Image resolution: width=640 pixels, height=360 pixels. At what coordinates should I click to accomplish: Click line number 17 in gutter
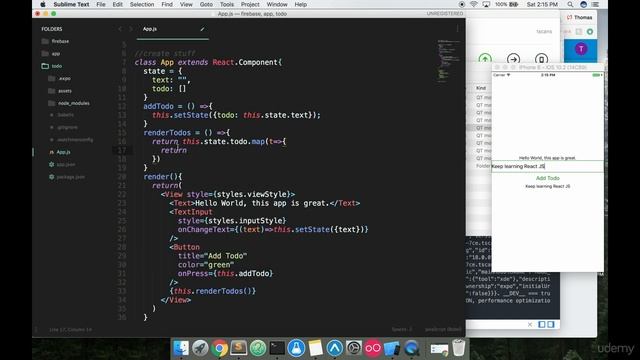(x=122, y=150)
